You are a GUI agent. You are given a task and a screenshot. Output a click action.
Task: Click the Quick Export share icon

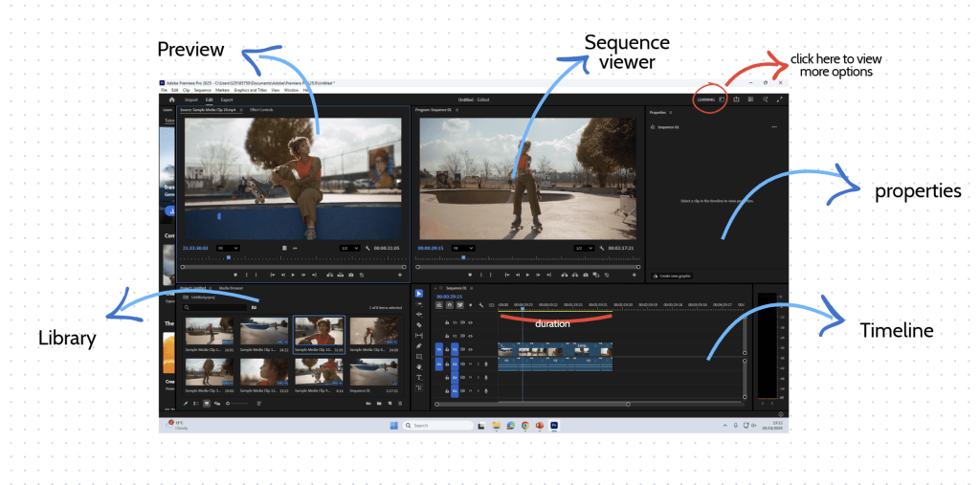(736, 99)
